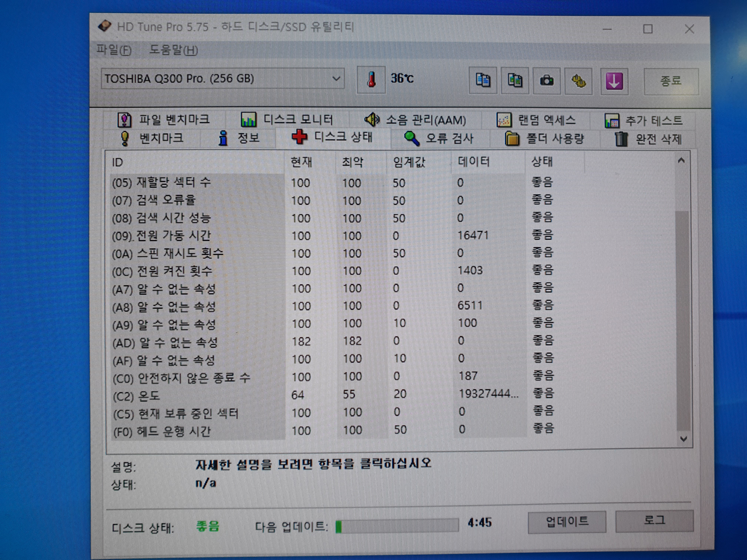Click the data value 1403
Screen dimensions: 747x560
(470, 270)
